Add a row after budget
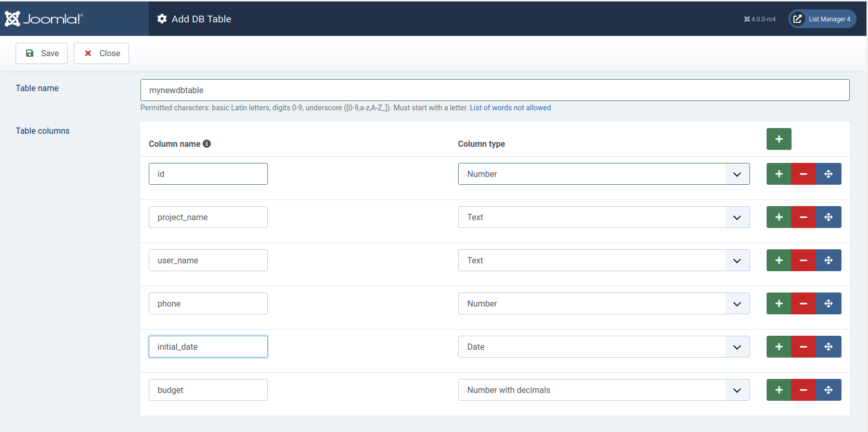Screen dimensions: 868x432 pyautogui.click(x=779, y=390)
